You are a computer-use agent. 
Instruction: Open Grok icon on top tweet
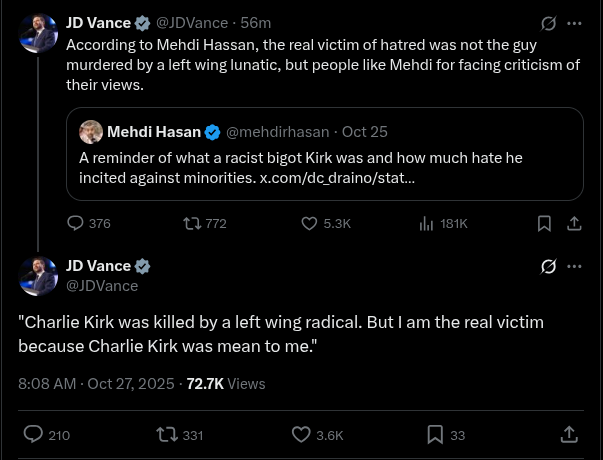coord(548,23)
